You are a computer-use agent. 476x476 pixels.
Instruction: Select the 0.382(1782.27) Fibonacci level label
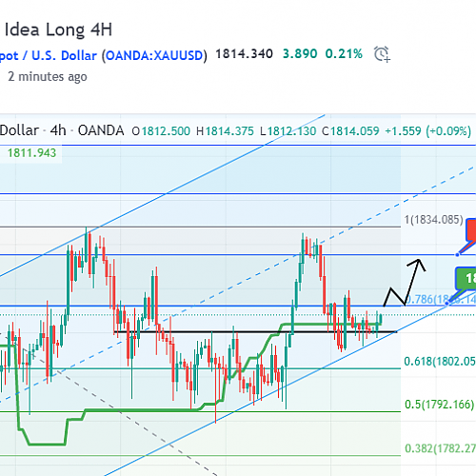[441, 448]
